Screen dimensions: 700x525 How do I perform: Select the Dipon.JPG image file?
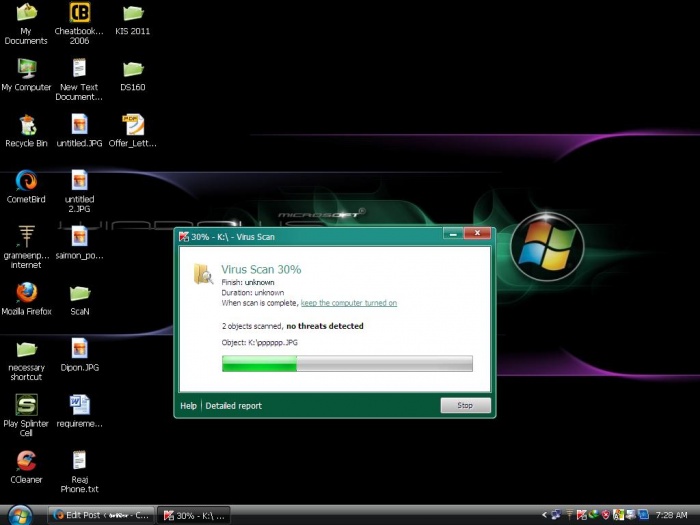(79, 348)
